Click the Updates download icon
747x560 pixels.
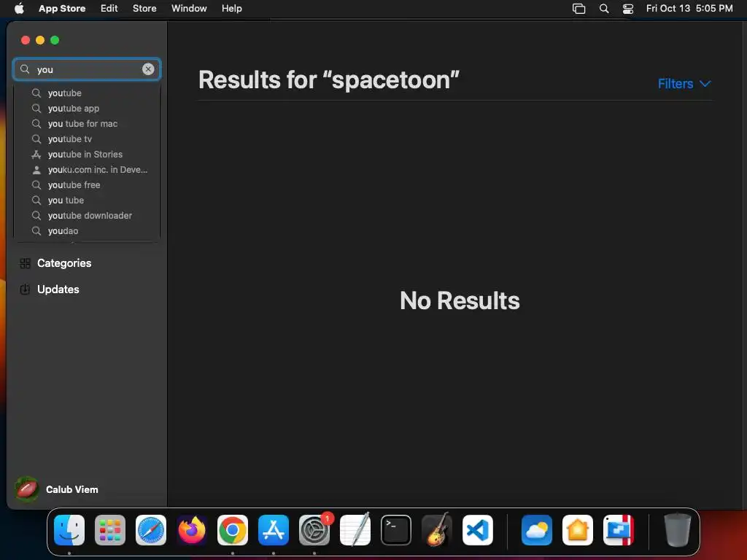click(26, 289)
